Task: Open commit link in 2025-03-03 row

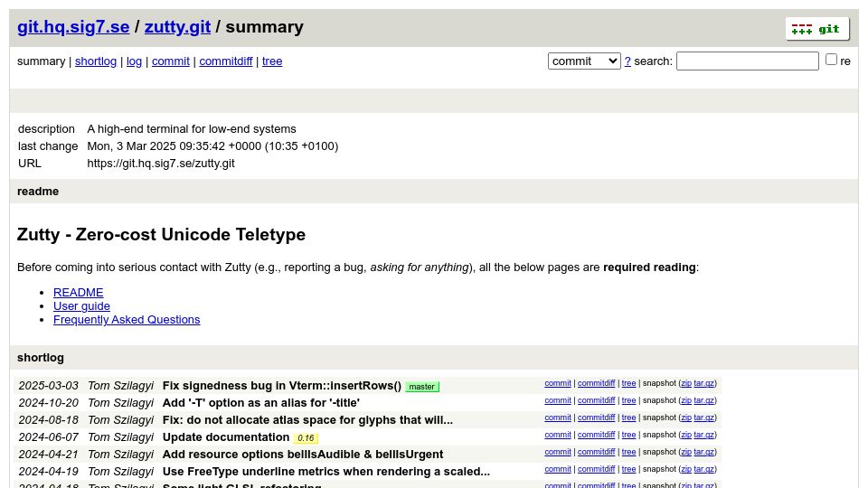Action: pyautogui.click(x=558, y=383)
